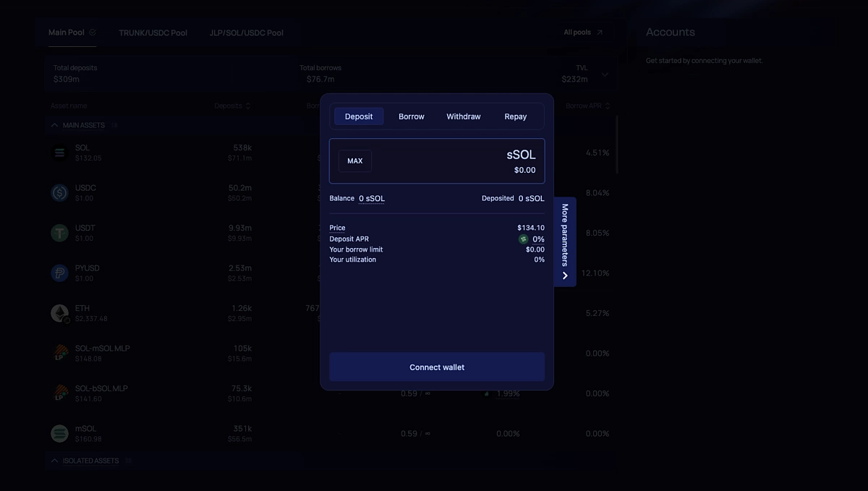Select the USDT token icon
The height and width of the screenshot is (491, 868).
(x=59, y=233)
